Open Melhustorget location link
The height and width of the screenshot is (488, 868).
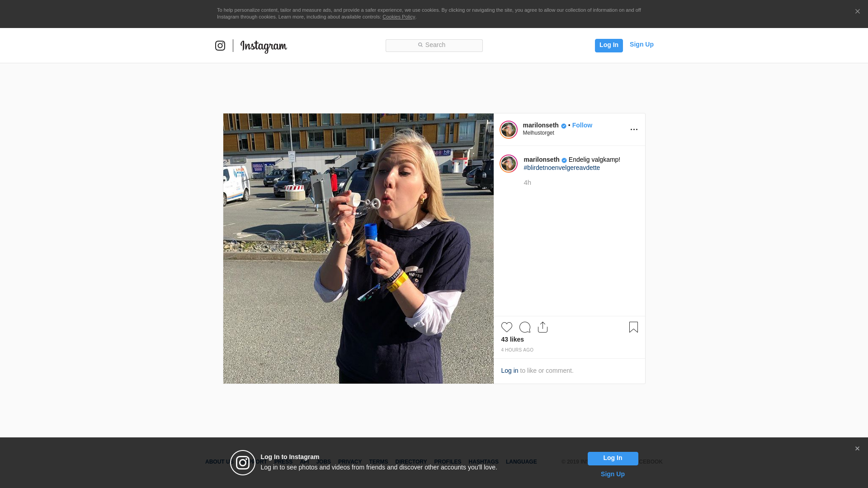coord(538,133)
